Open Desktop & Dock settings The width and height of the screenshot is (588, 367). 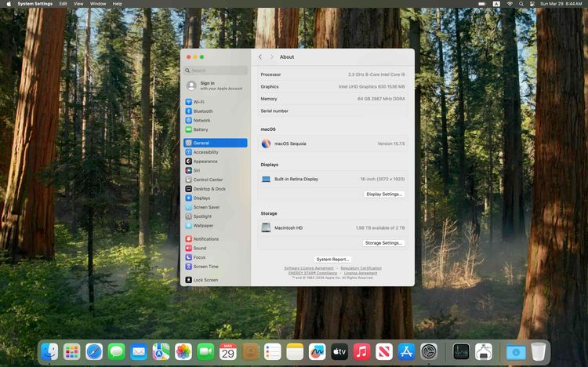(x=216, y=189)
